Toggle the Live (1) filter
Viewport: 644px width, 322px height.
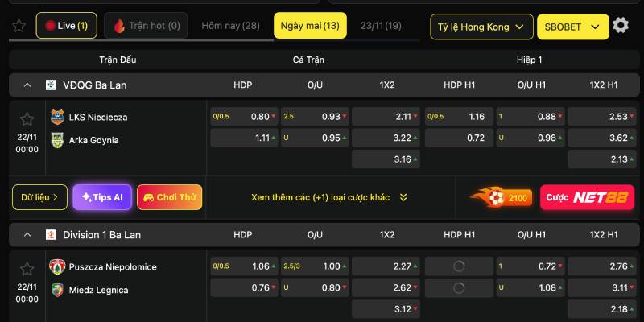point(67,26)
